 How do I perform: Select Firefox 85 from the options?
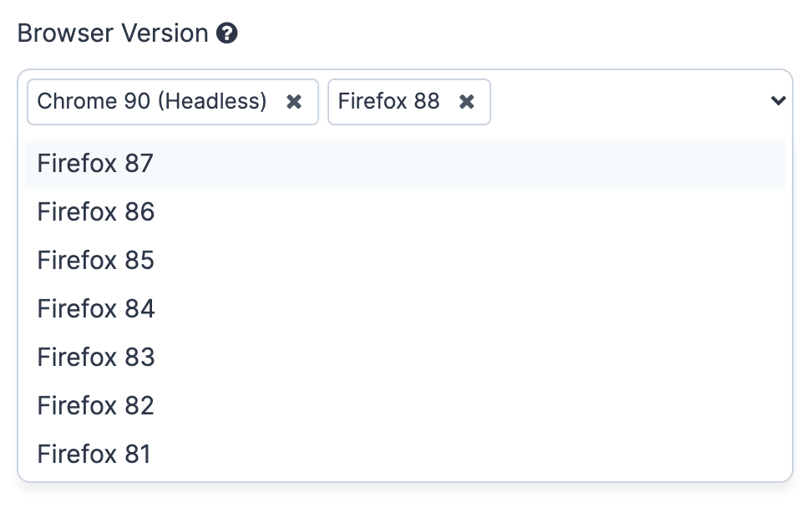point(95,260)
